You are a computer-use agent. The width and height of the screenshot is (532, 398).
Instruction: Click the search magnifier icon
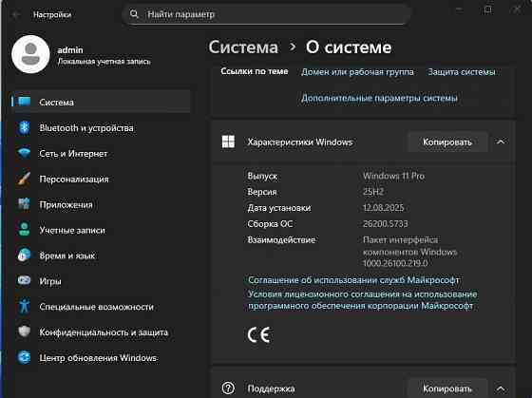pos(134,14)
